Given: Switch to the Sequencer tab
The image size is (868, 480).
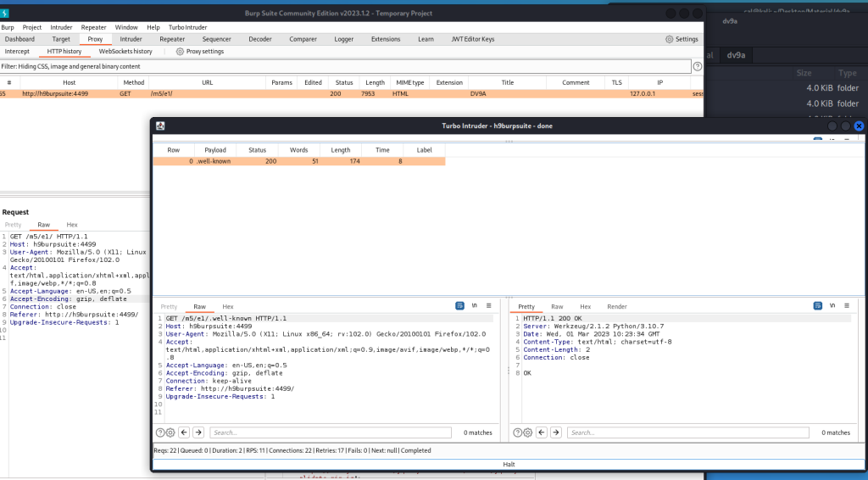Looking at the screenshot, I should coord(216,39).
